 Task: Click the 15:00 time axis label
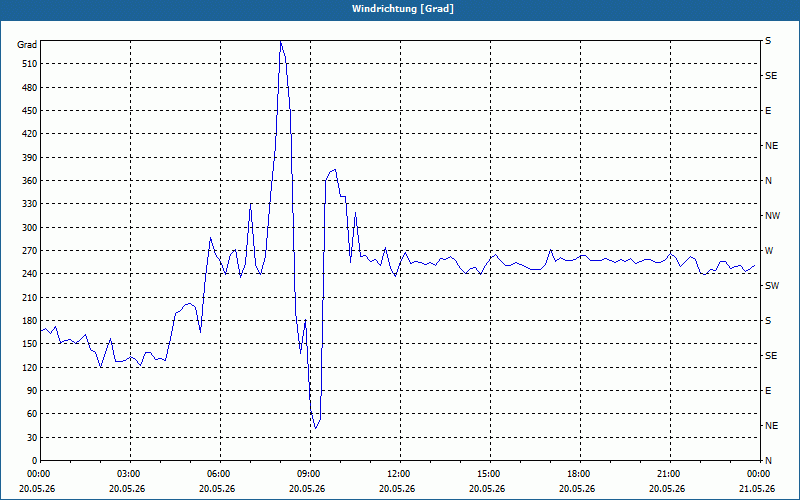pyautogui.click(x=490, y=474)
